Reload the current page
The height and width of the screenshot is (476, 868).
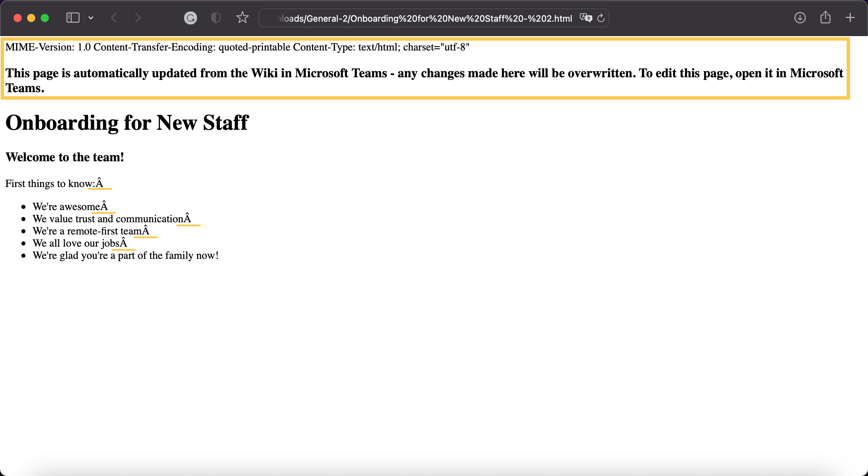[x=601, y=18]
